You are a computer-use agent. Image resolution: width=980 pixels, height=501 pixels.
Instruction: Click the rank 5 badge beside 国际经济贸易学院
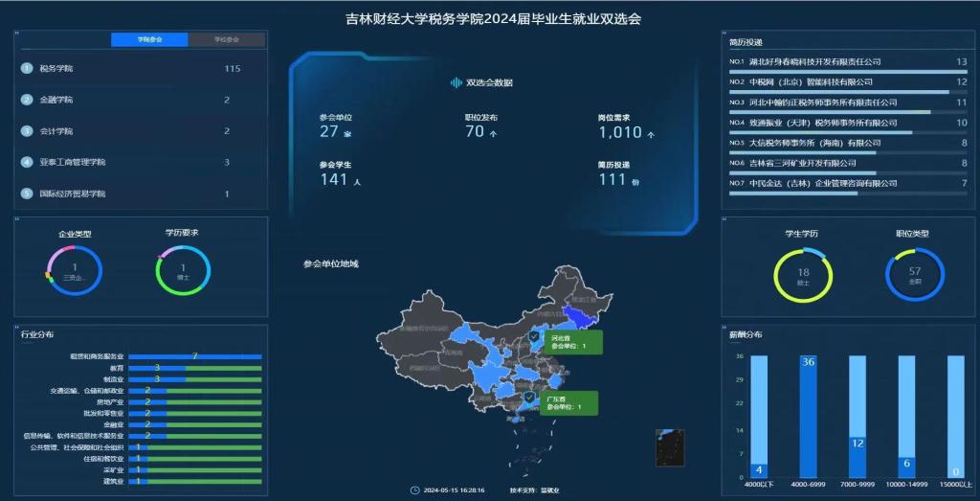[27, 194]
